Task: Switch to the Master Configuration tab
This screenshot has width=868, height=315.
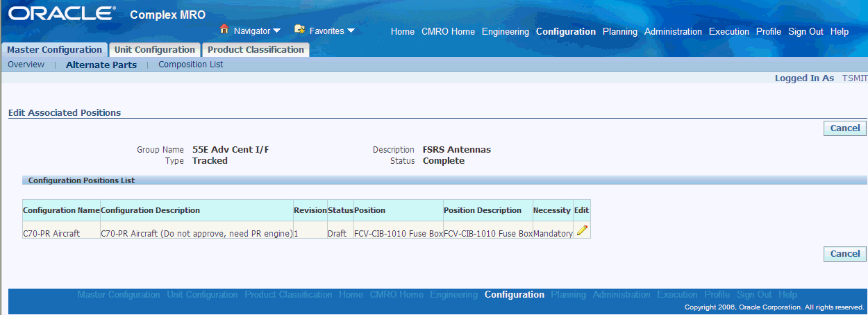Action: point(55,50)
